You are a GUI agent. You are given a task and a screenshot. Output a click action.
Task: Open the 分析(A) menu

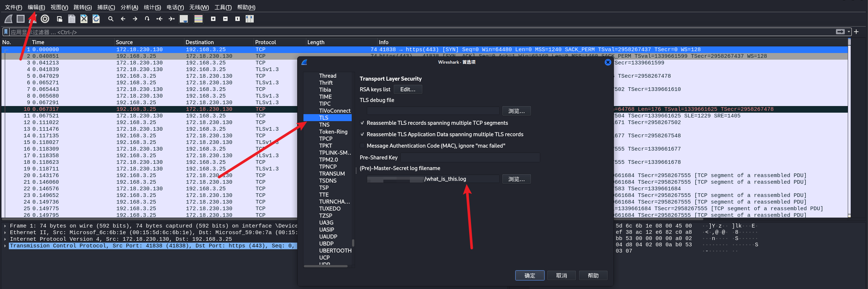(129, 7)
